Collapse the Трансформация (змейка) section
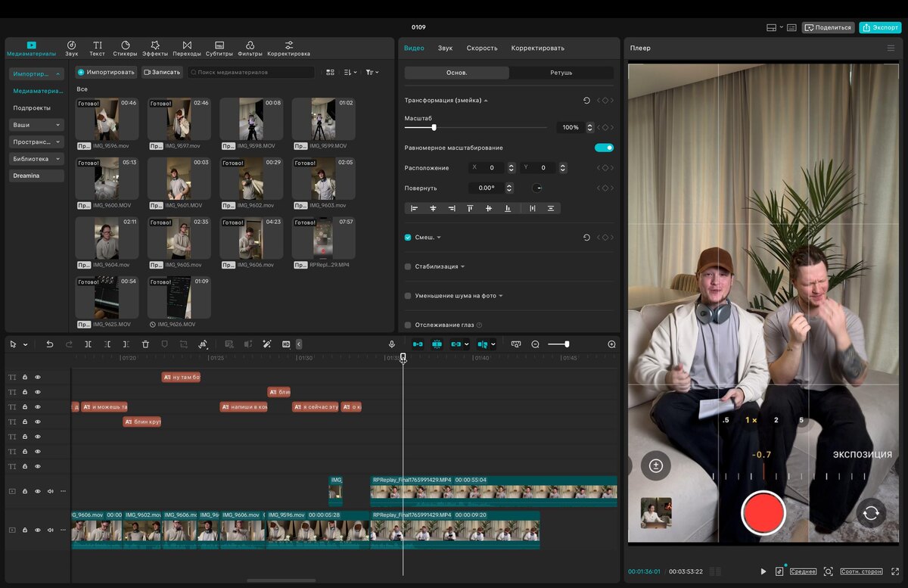Viewport: 908px width, 588px height. point(486,100)
